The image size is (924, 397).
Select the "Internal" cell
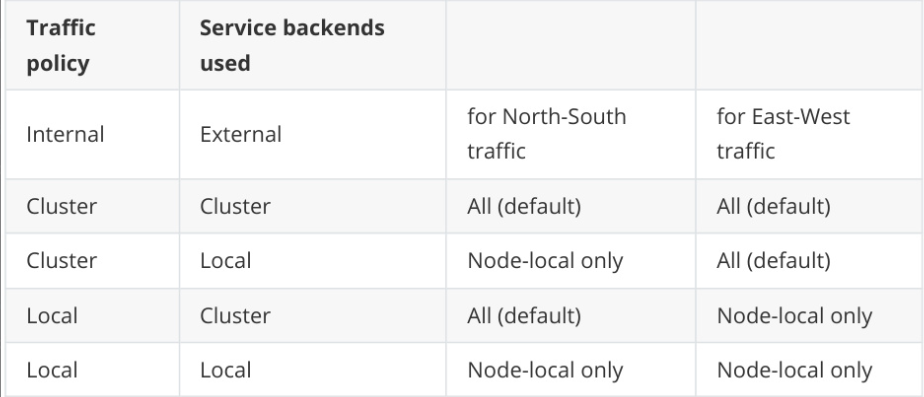click(93, 134)
